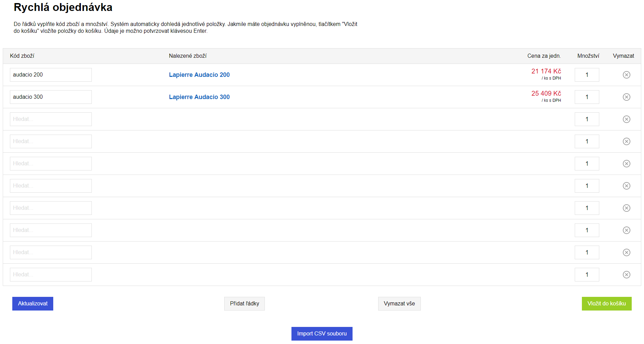
Task: Open the Lapierre Audacio 300 link
Action: click(199, 97)
